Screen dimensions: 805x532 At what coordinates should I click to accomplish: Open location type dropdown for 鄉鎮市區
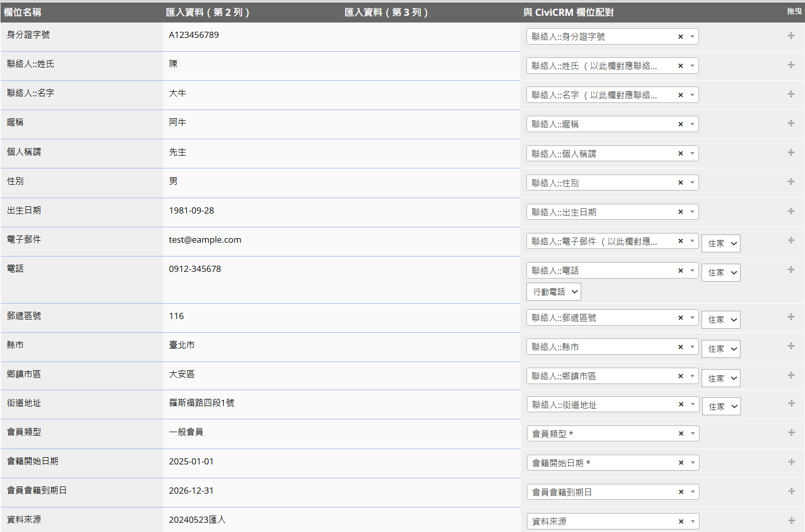click(721, 378)
